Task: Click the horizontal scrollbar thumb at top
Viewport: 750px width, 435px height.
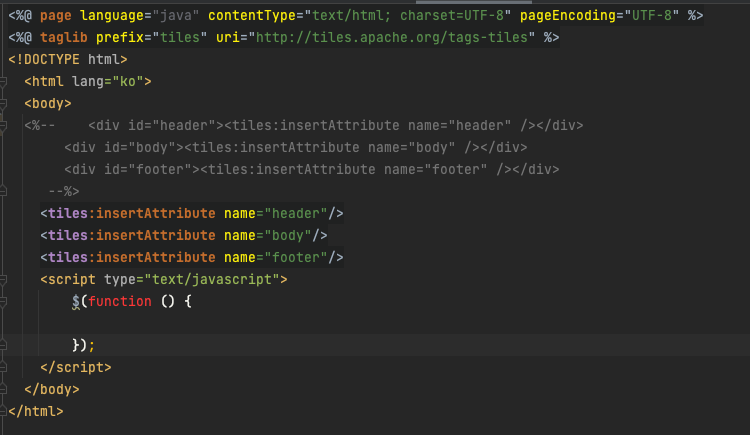Action: point(474,2)
